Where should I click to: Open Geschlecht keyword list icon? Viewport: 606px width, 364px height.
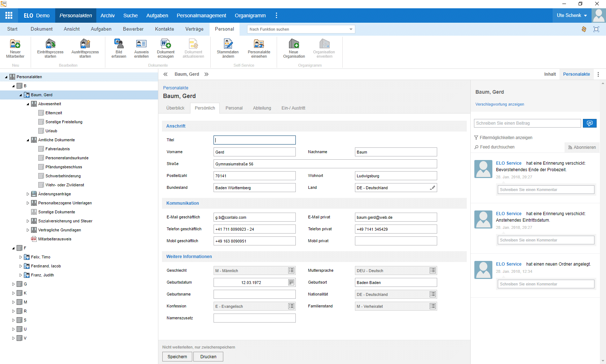[291, 271]
